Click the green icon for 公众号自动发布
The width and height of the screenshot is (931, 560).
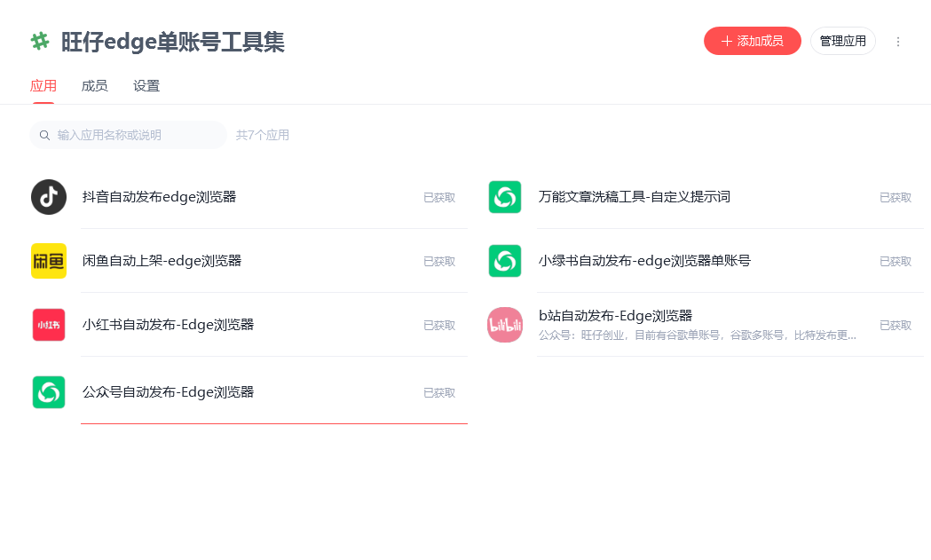pyautogui.click(x=49, y=392)
